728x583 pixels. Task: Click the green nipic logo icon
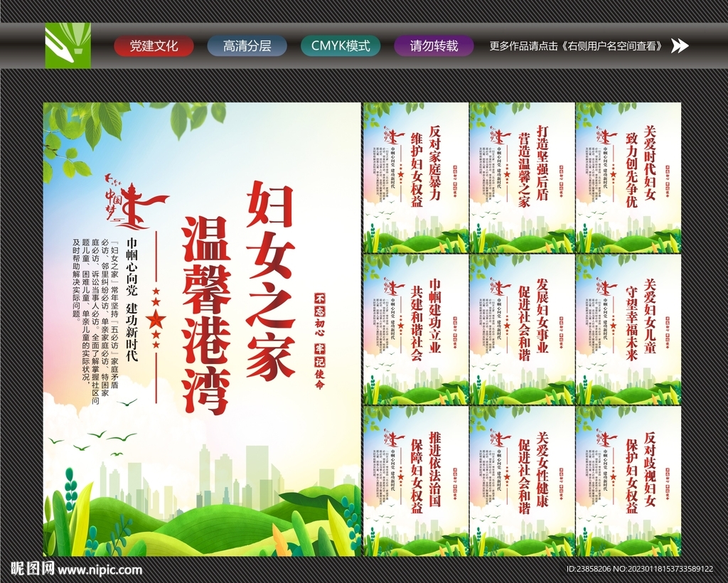pos(68,46)
